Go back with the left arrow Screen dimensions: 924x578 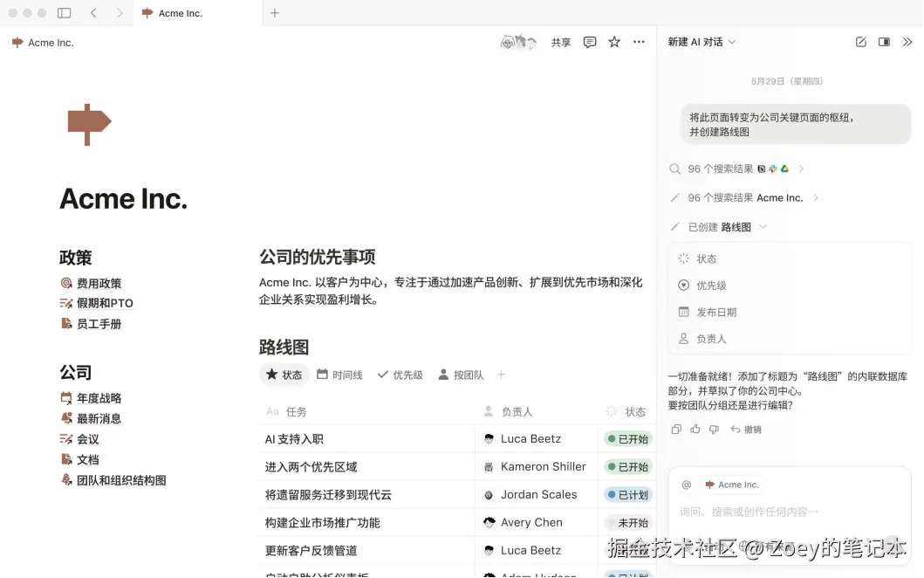pyautogui.click(x=93, y=13)
